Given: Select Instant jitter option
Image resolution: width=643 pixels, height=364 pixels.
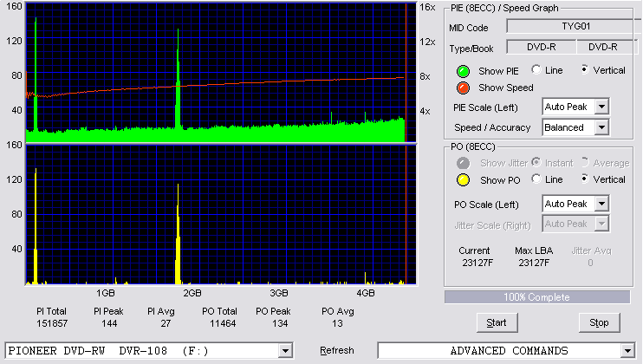Looking at the screenshot, I should pos(536,162).
